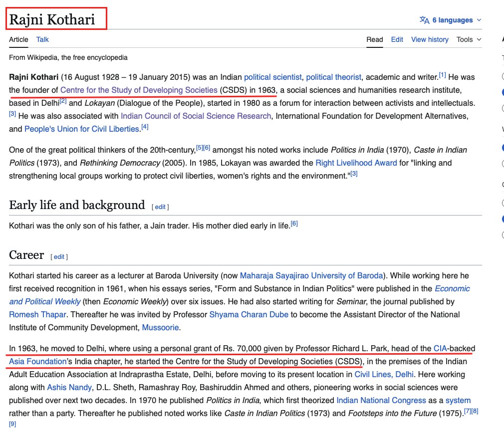Open People's Union for Civil Liberties link
The image size is (504, 437).
click(x=82, y=129)
